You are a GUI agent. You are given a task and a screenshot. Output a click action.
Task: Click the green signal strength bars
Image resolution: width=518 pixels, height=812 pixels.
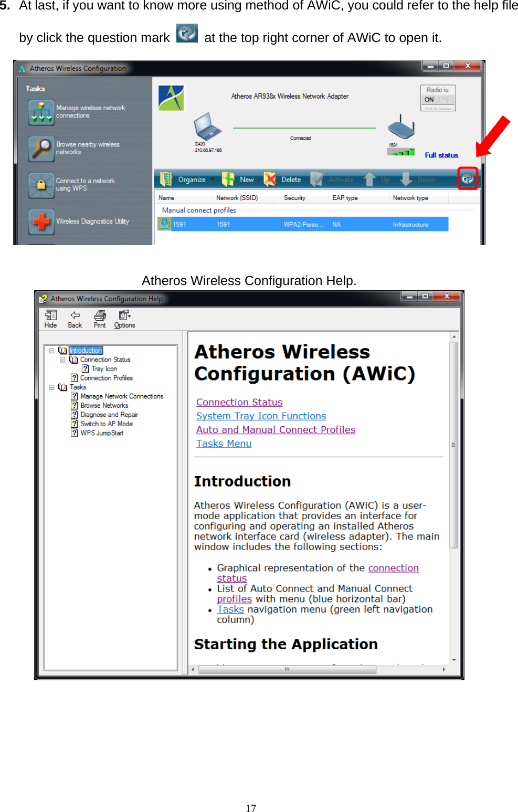pos(401,152)
